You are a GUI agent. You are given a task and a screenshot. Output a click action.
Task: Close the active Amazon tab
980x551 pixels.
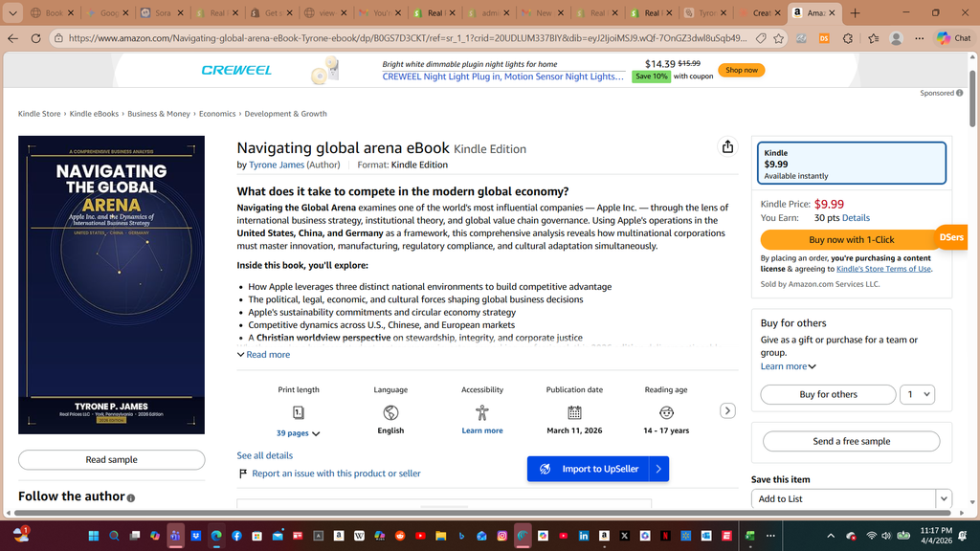point(832,12)
